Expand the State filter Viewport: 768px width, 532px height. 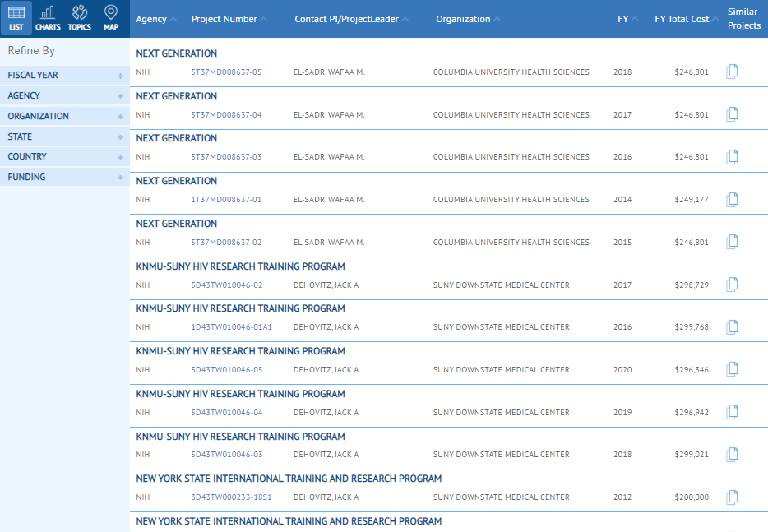pos(65,137)
